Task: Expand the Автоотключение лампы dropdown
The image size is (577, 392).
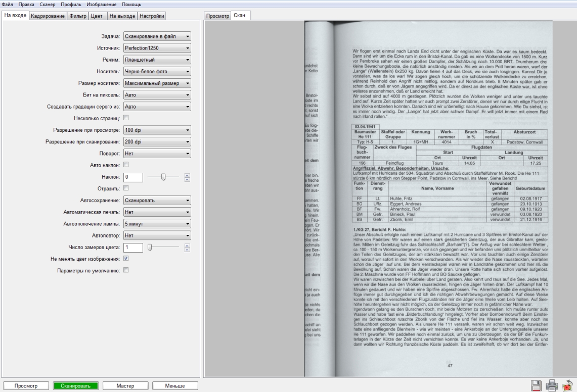Action: [x=157, y=223]
